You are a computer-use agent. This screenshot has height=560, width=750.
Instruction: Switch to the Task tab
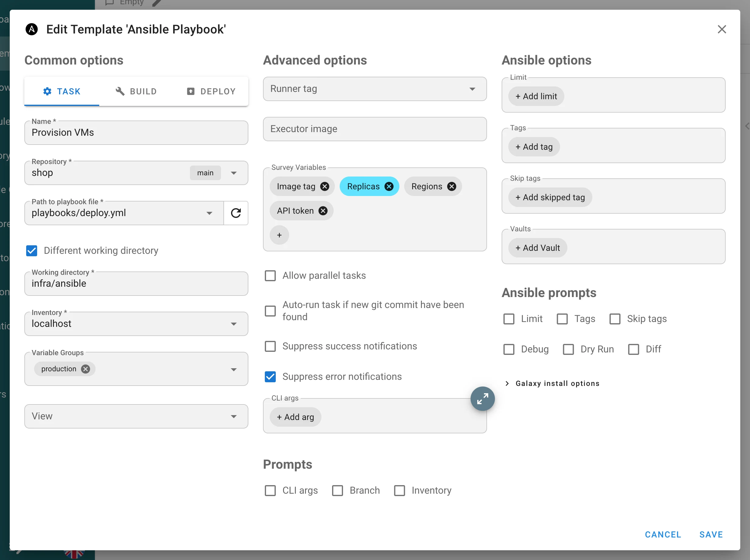[x=62, y=91]
